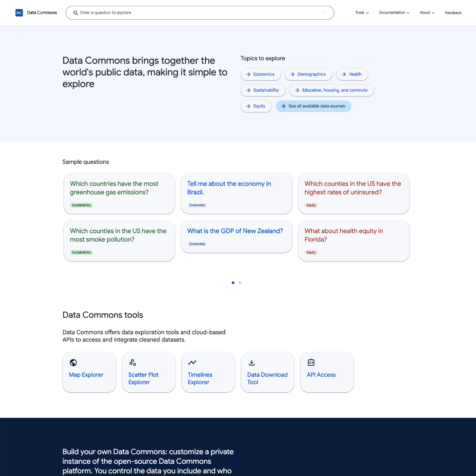
Task: Open the Timelines Explorer tool
Action: click(208, 372)
